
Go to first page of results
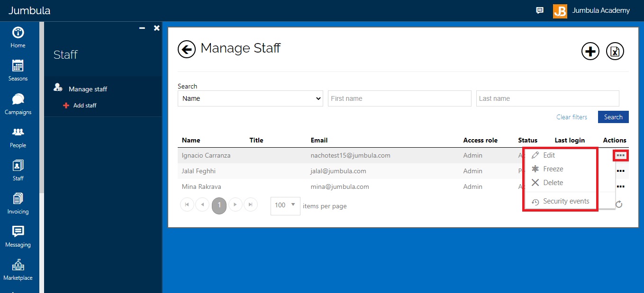(187, 204)
